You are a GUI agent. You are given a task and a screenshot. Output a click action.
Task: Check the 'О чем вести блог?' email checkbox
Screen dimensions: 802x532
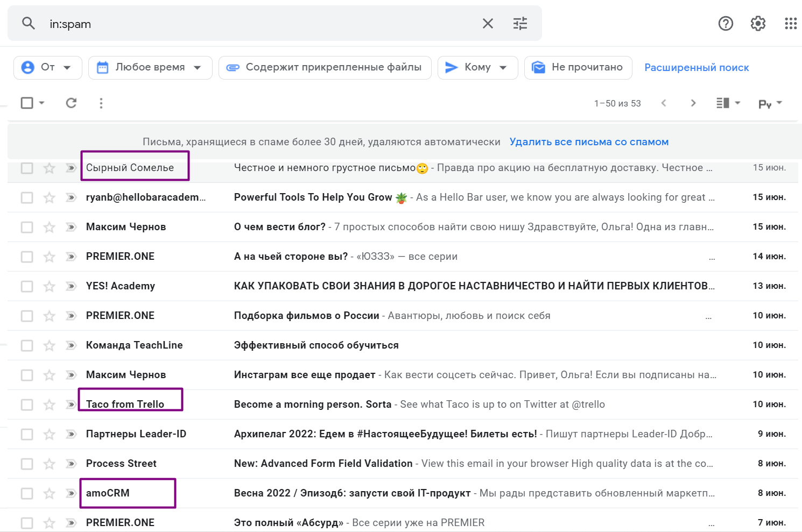pyautogui.click(x=27, y=227)
